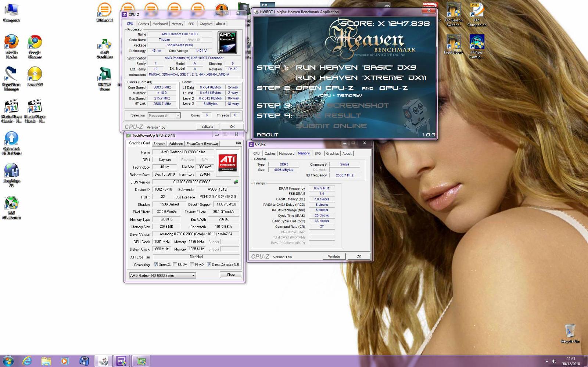Launch FreeFalcon5 from the desktop

(x=453, y=44)
